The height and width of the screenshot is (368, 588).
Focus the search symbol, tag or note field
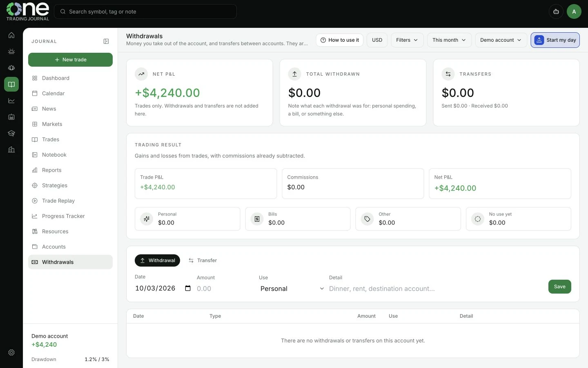[x=145, y=11]
